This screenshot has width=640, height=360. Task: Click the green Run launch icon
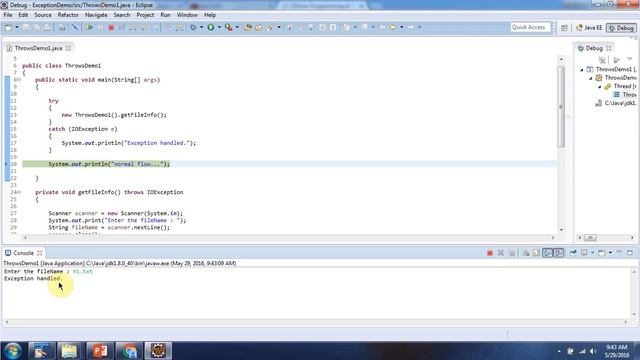pos(211,27)
